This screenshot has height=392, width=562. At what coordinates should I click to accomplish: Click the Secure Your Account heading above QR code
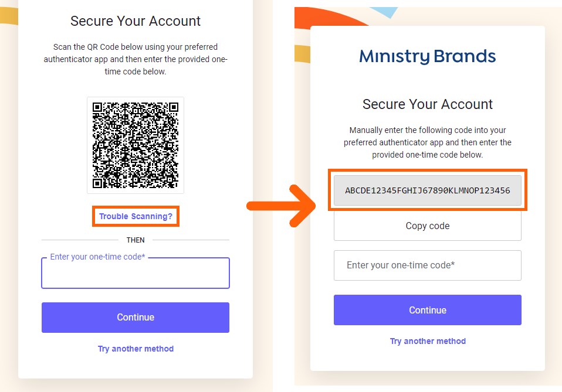tap(136, 21)
